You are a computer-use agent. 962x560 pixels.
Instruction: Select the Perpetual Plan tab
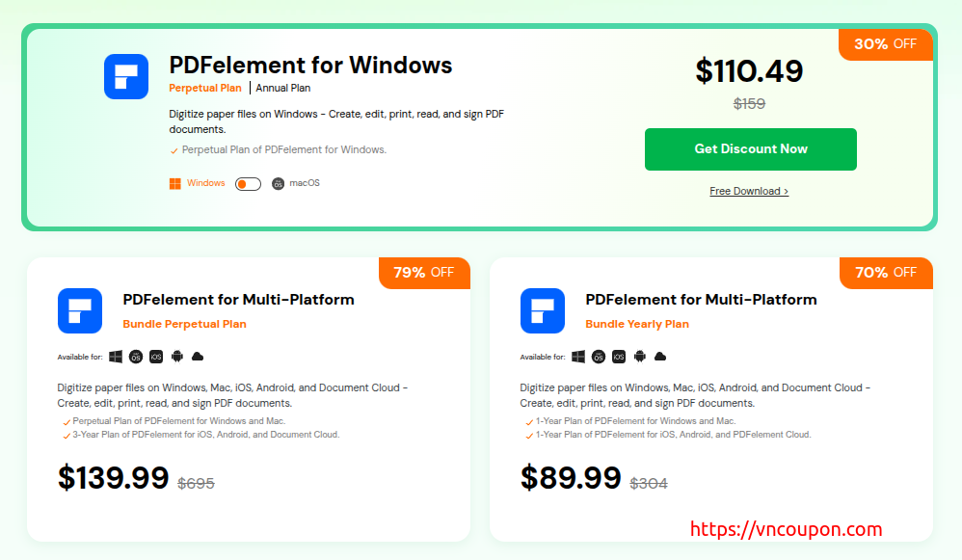(205, 88)
